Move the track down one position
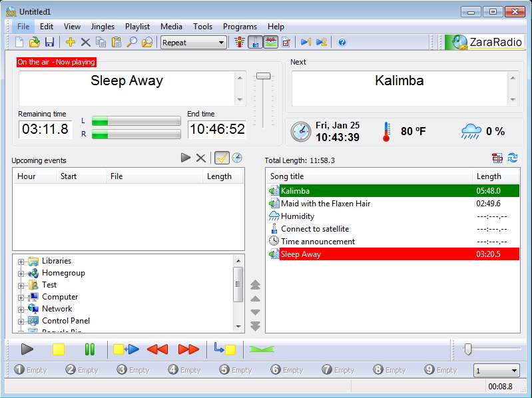 pos(255,312)
